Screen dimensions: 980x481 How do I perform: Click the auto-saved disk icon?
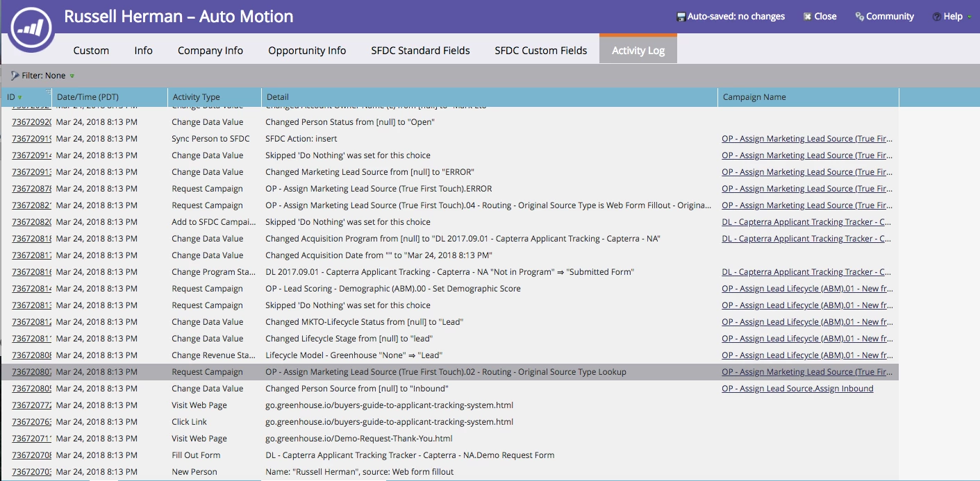[681, 17]
